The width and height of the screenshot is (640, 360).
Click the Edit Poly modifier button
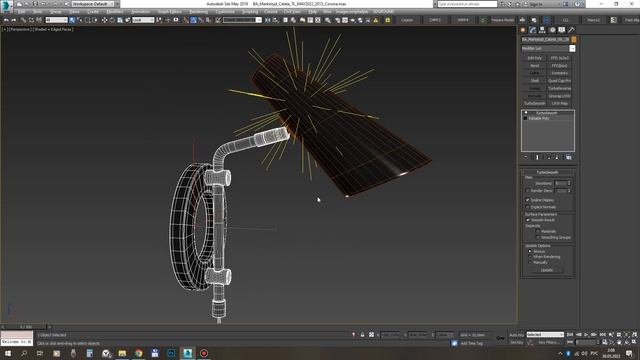[534, 58]
